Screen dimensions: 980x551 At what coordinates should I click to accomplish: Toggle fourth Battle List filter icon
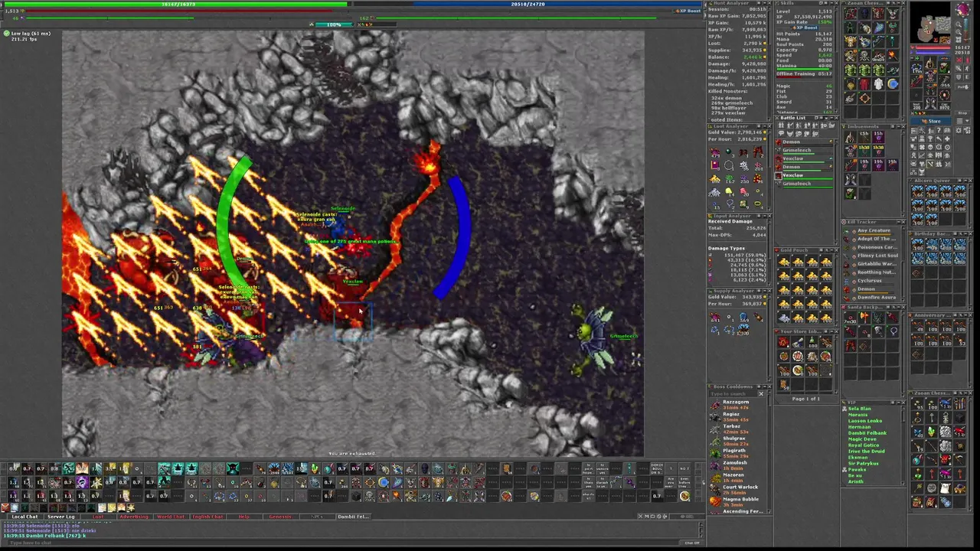tap(807, 126)
